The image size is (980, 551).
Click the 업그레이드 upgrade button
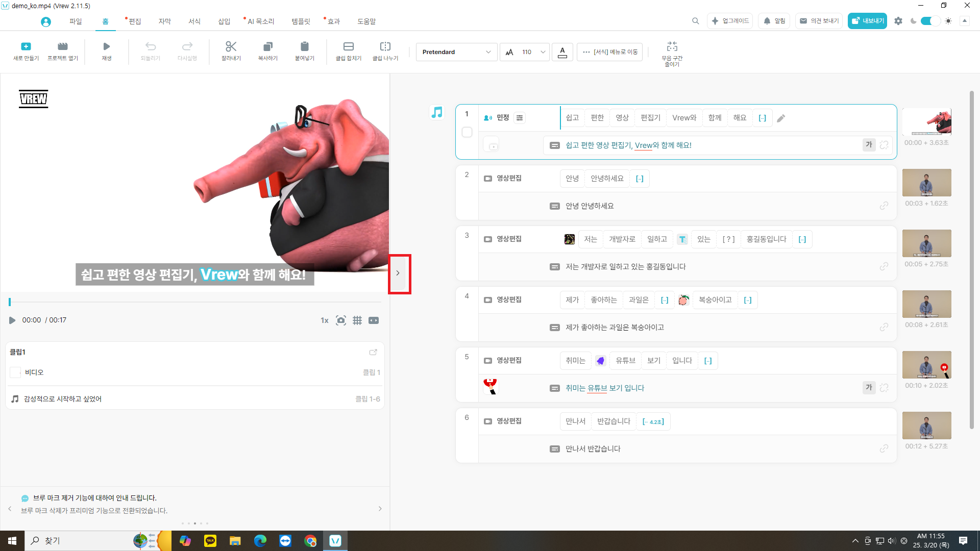click(x=730, y=21)
